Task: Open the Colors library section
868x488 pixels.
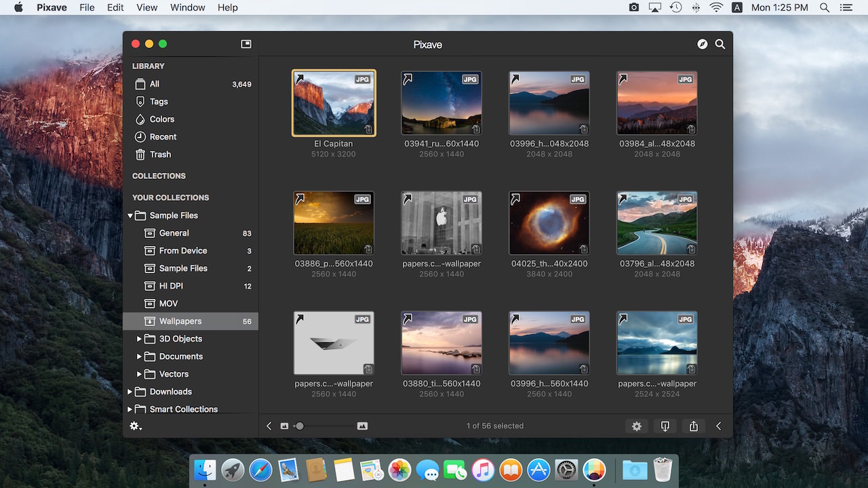Action: 191,119
